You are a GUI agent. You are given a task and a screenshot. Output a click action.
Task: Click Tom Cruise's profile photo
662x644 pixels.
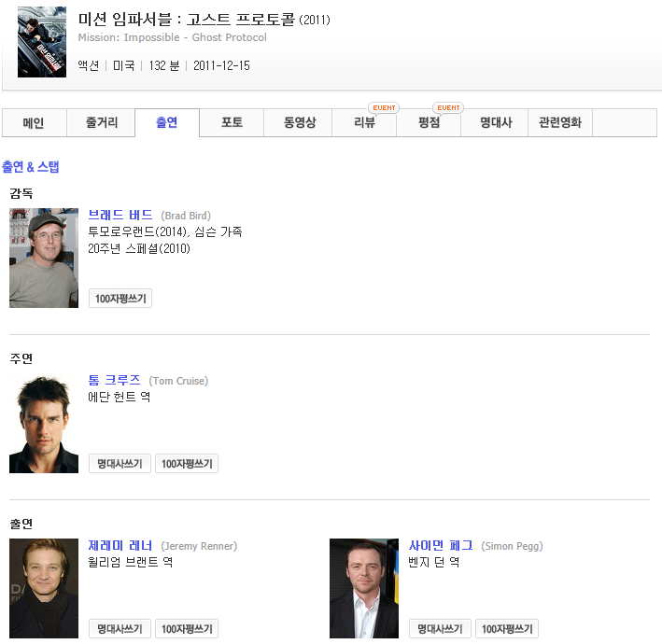(x=44, y=423)
